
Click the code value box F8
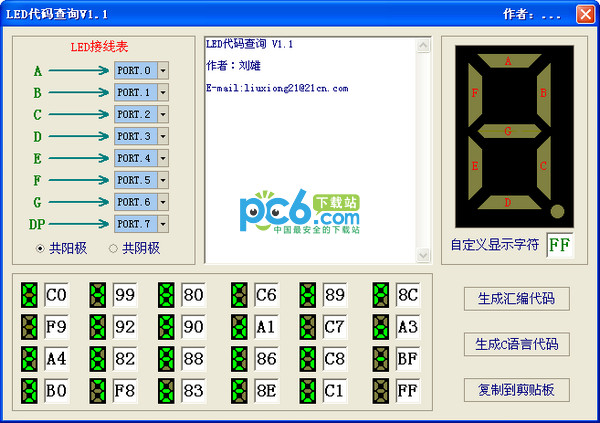[x=125, y=391]
